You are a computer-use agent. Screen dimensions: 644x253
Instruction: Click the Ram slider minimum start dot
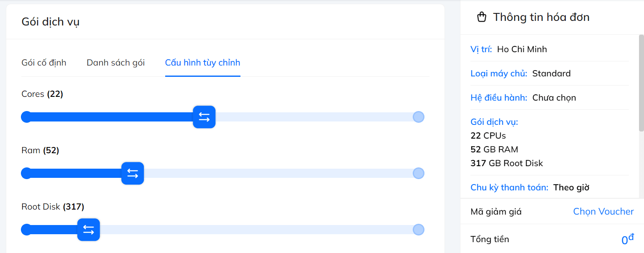pos(26,173)
